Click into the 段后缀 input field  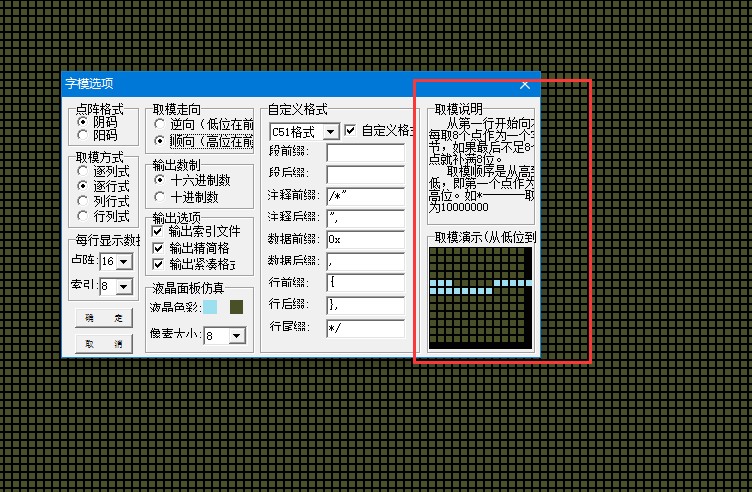click(x=365, y=174)
